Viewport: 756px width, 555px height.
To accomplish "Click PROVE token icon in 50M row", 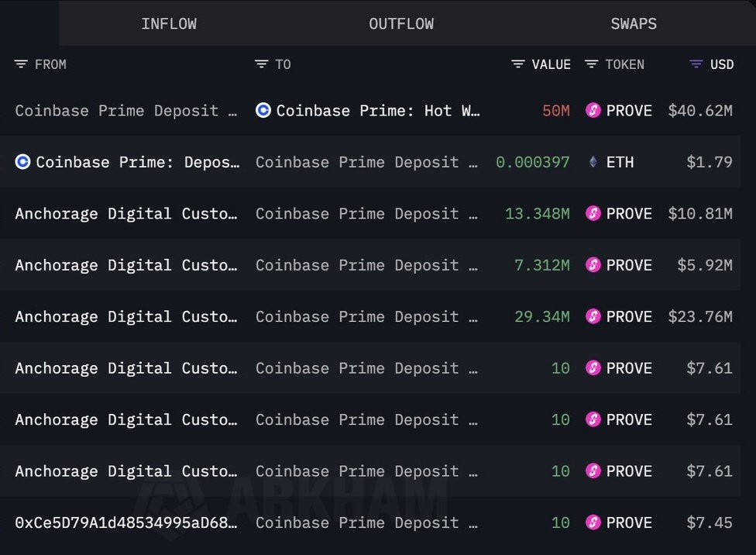I will [x=593, y=111].
